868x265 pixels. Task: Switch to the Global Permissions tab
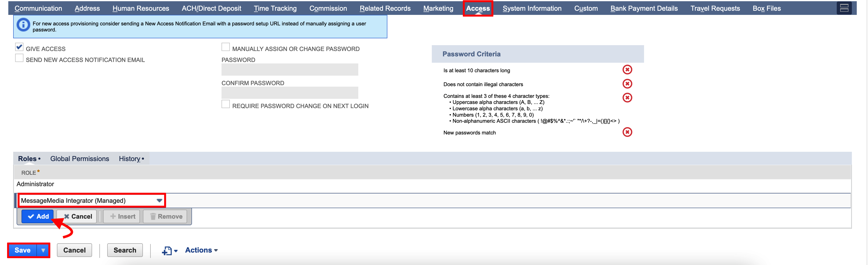[x=79, y=158]
